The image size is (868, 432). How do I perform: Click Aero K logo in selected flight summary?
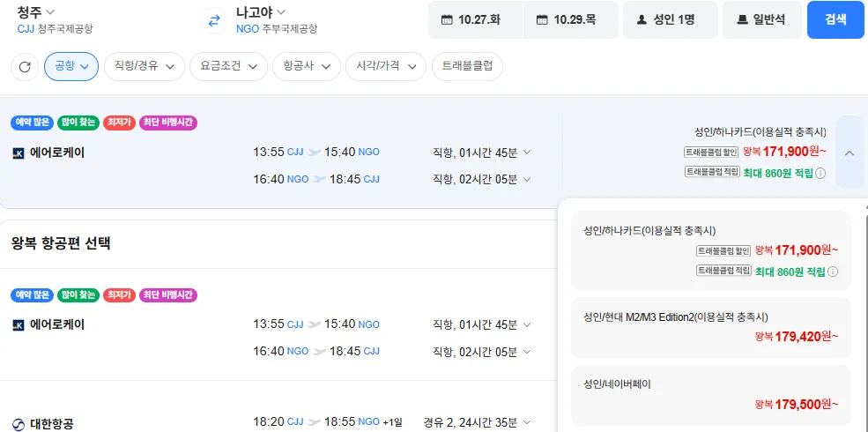pos(18,154)
